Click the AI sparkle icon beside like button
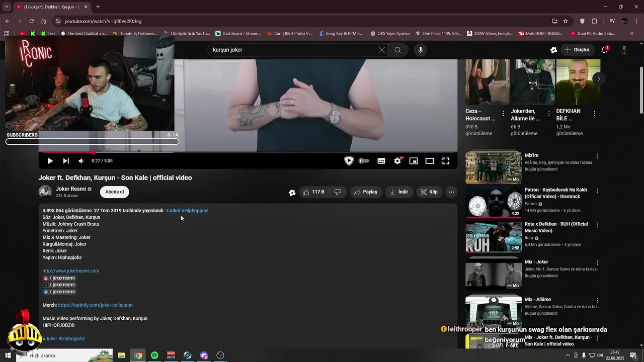 [x=292, y=192]
